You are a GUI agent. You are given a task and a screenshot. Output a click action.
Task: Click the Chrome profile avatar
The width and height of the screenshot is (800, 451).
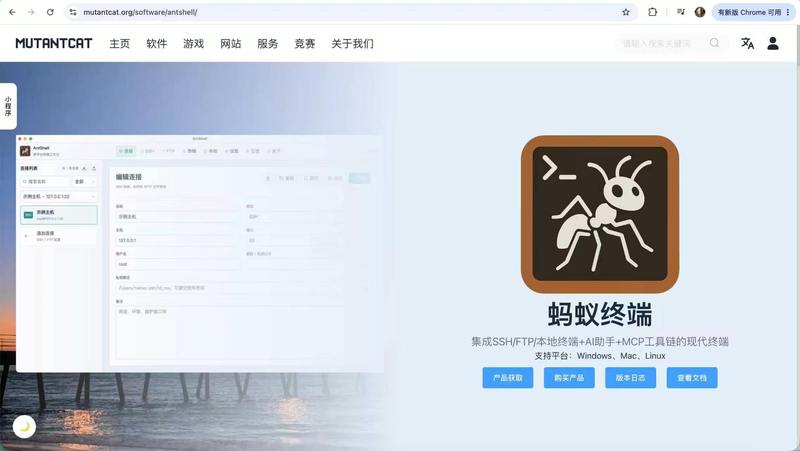pyautogui.click(x=700, y=12)
